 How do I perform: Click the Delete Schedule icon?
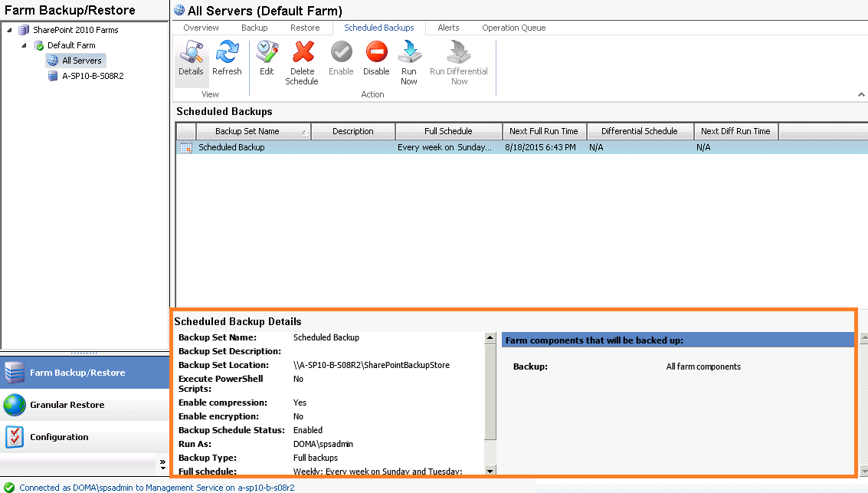[302, 61]
